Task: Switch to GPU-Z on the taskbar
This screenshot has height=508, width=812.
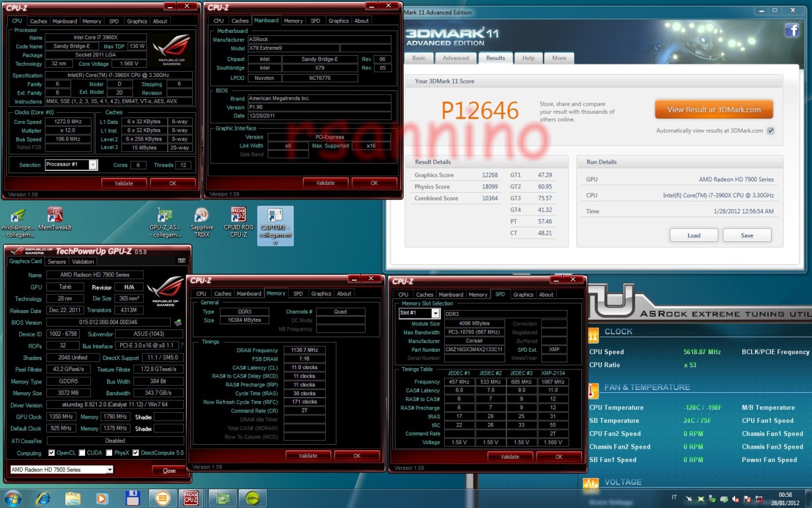Action: pos(224,499)
